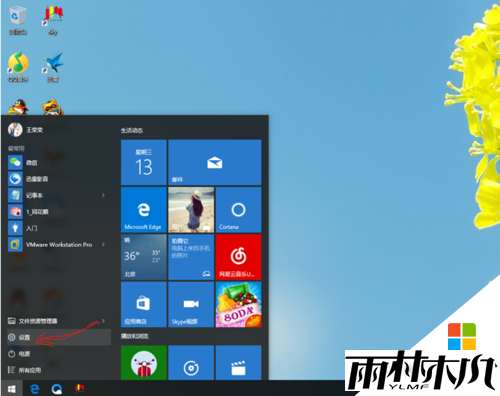Open Notepad (记事本) from most used list
This screenshot has height=396, width=500.
click(53, 195)
